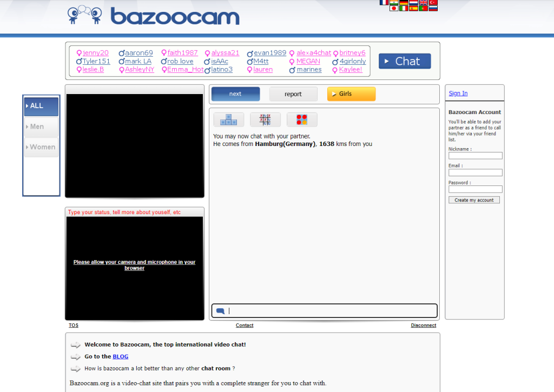554x392 pixels.
Task: Start a tic-tac-toe game
Action: [265, 119]
